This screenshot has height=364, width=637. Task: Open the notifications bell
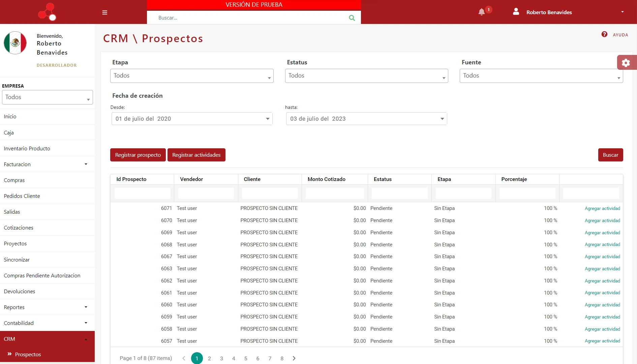[481, 12]
